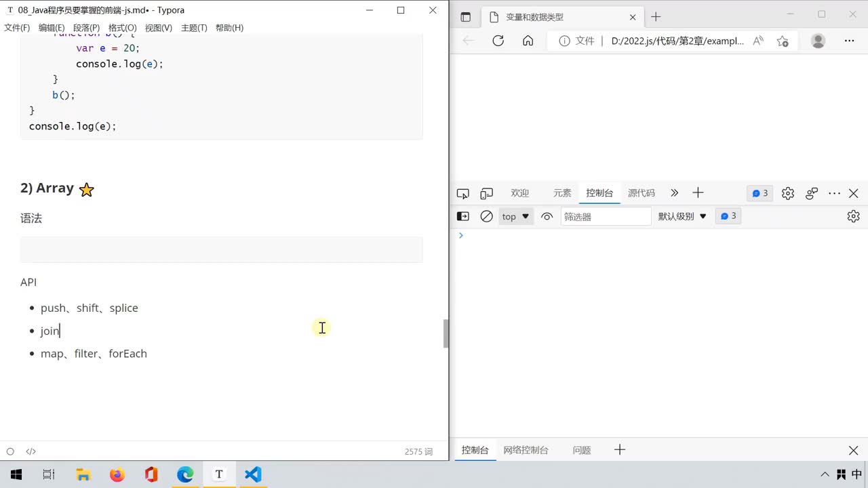Open DevTools customize menu (three dots)
868x488 pixels.
pos(835,193)
